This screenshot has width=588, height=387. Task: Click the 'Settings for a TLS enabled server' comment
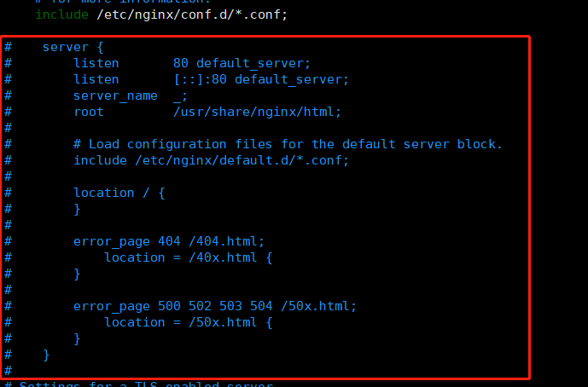[x=146, y=384]
